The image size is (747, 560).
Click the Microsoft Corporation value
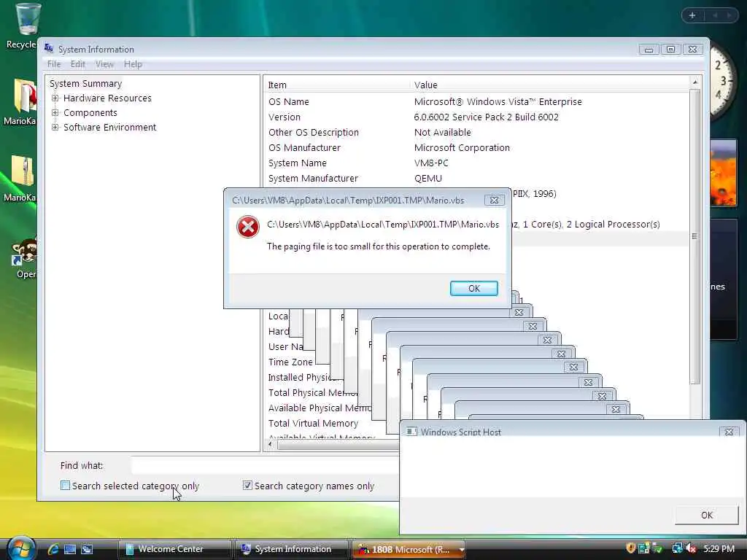[462, 147]
